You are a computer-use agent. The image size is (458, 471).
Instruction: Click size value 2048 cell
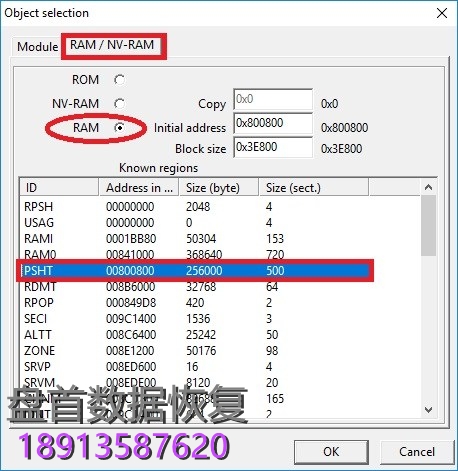click(198, 207)
